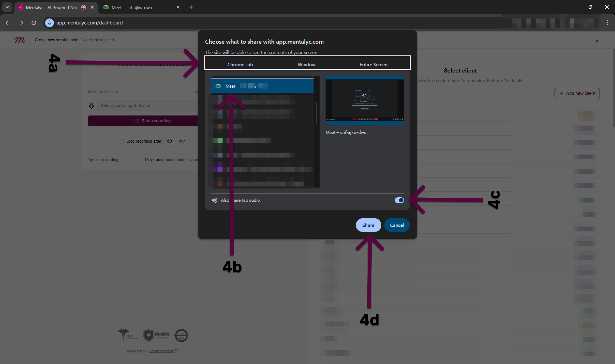Viewport: 615px width, 364px height.
Task: Check the Stop recording after checkbox
Action: 122,141
